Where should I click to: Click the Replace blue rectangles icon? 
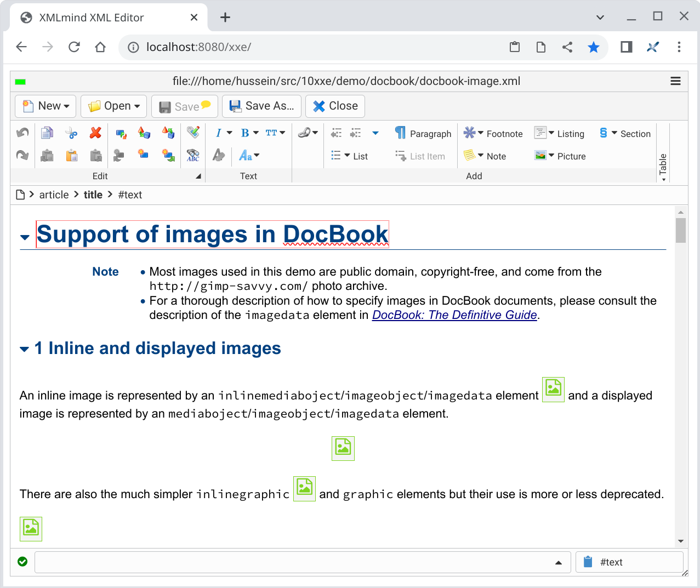coord(121,133)
